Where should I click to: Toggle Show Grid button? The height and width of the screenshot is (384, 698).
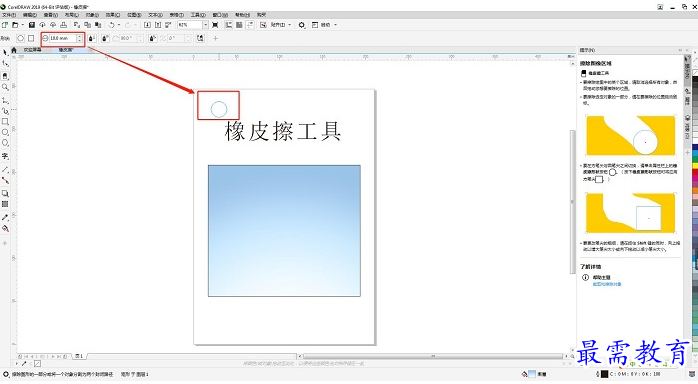pos(239,25)
